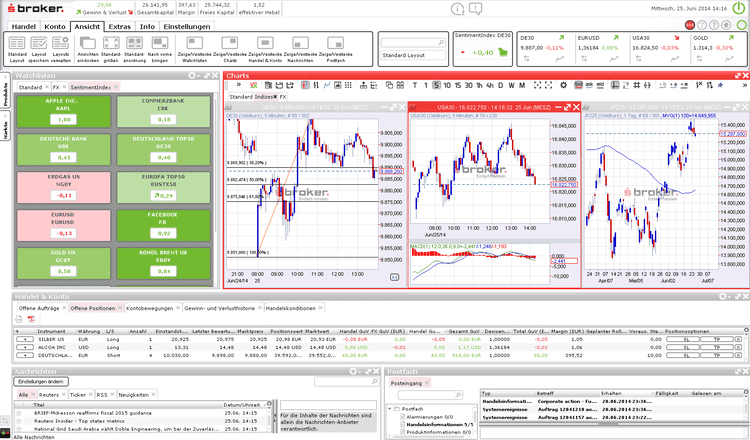
Task: Expand chart toolbar overflow chevron at right
Action: (x=744, y=85)
